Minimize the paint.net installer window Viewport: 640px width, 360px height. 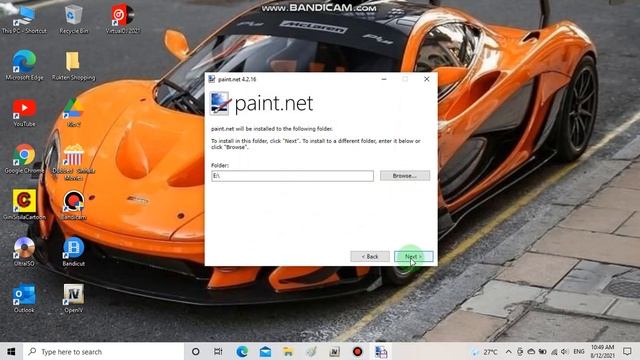[384, 79]
